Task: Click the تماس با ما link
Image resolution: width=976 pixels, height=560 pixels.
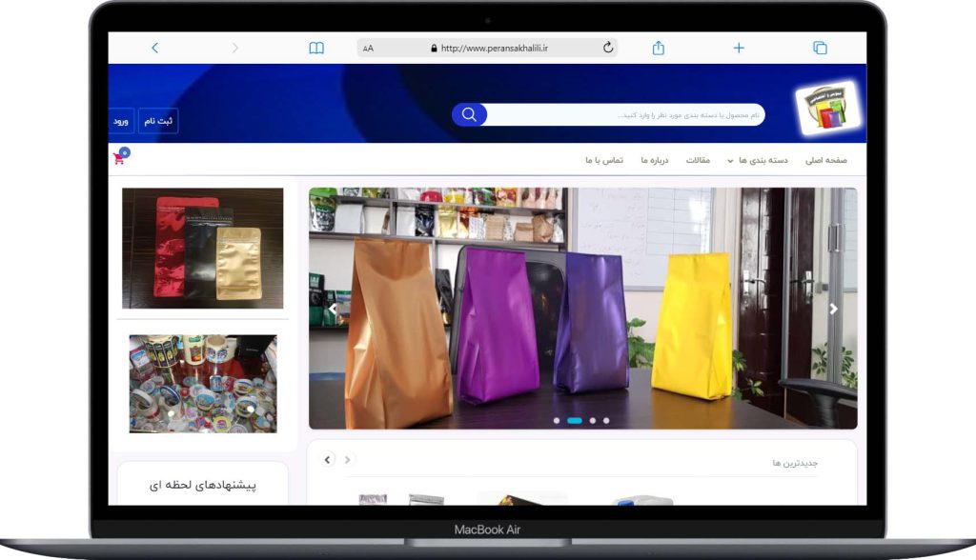Action: pos(603,160)
